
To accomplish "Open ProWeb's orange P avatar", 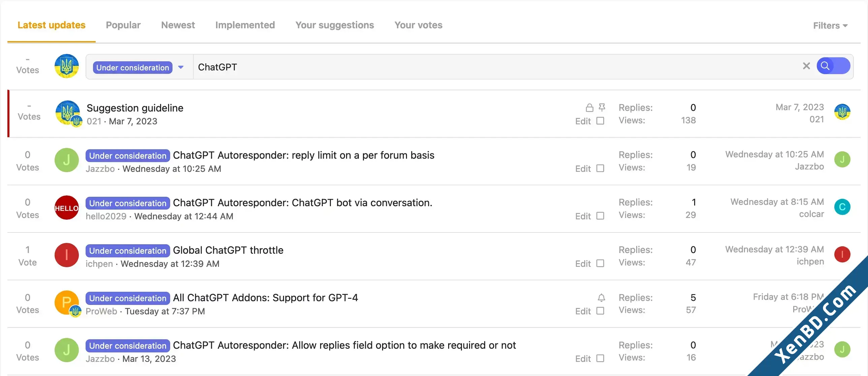I will click(x=67, y=303).
